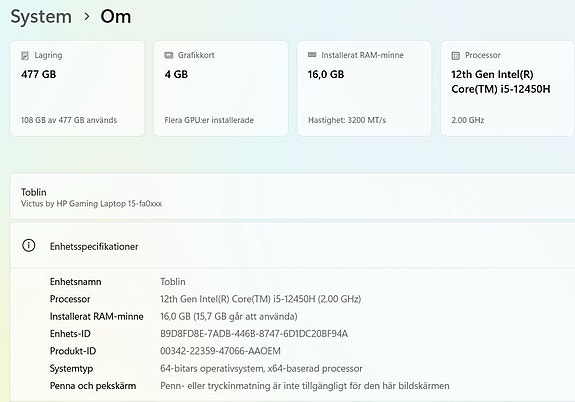The height and width of the screenshot is (402, 575).
Task: Click the Om breadcrumb title
Action: [x=116, y=17]
